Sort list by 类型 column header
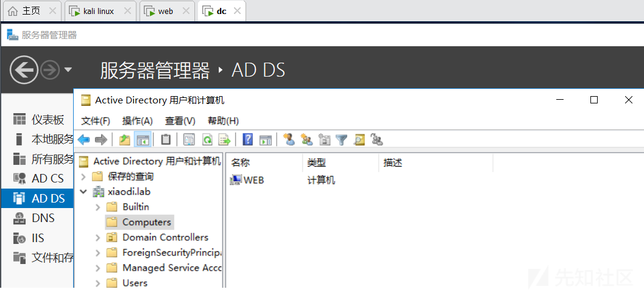This screenshot has height=292, width=644. coord(341,163)
